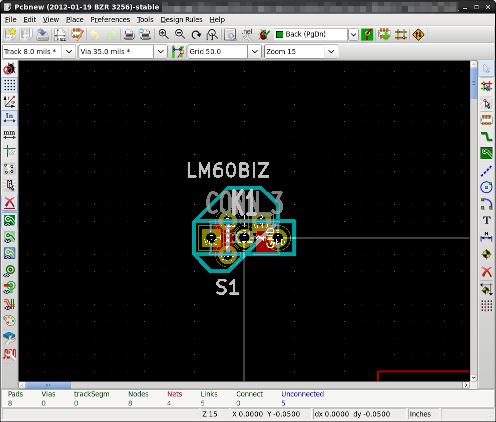
Task: Select the highlight net tool
Action: point(487,87)
